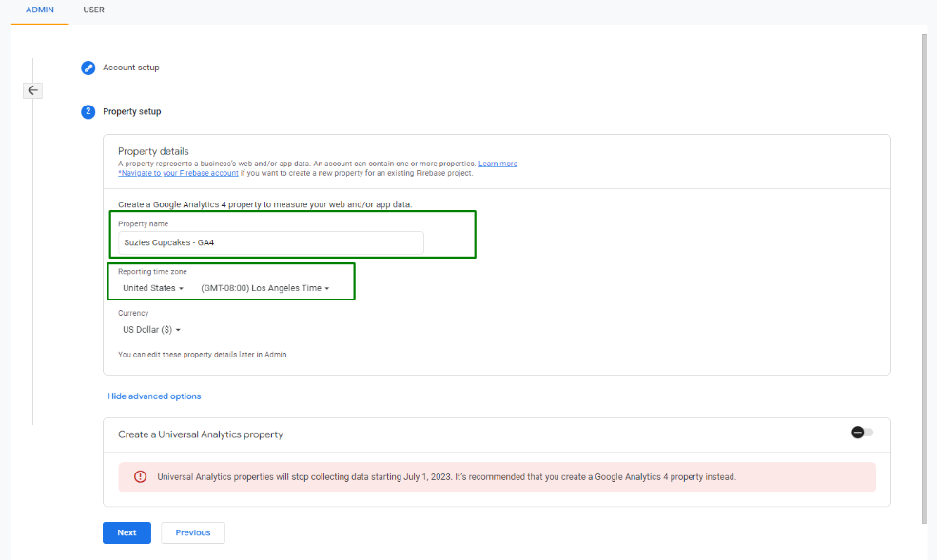Click the Reporting time zone label
The image size is (937, 560).
click(x=152, y=272)
